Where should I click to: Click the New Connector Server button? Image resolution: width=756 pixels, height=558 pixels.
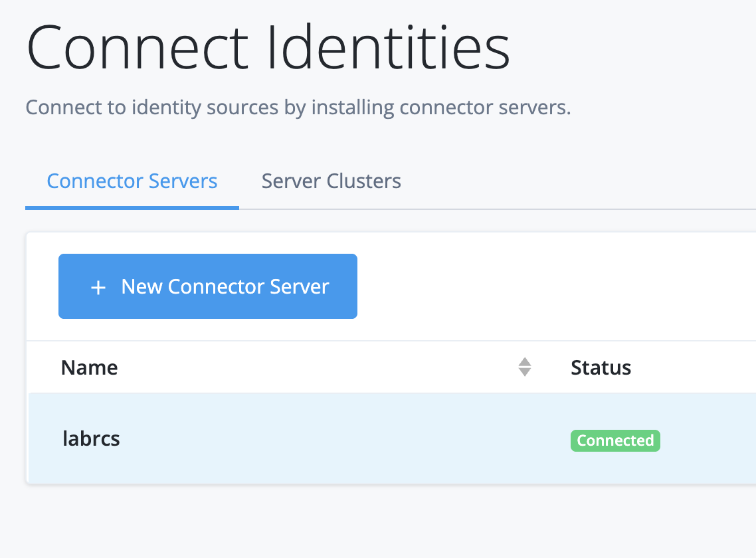pyautogui.click(x=208, y=286)
